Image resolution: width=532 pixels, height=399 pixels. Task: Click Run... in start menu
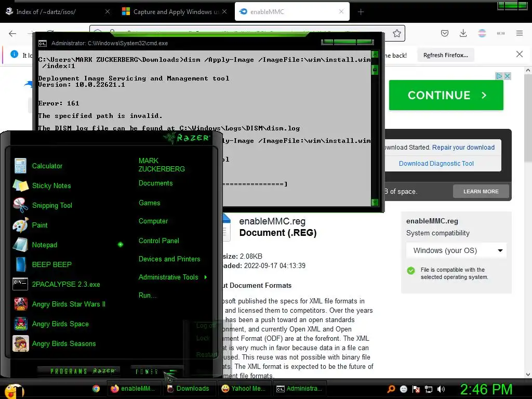(148, 296)
